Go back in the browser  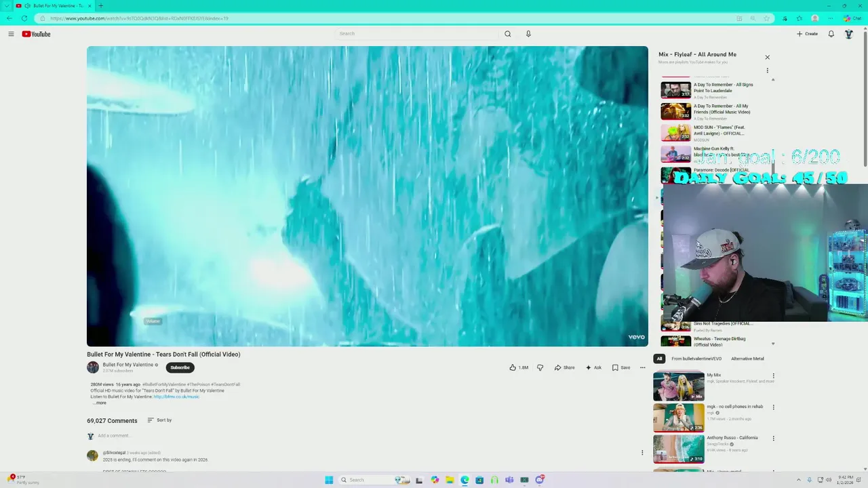pyautogui.click(x=9, y=18)
